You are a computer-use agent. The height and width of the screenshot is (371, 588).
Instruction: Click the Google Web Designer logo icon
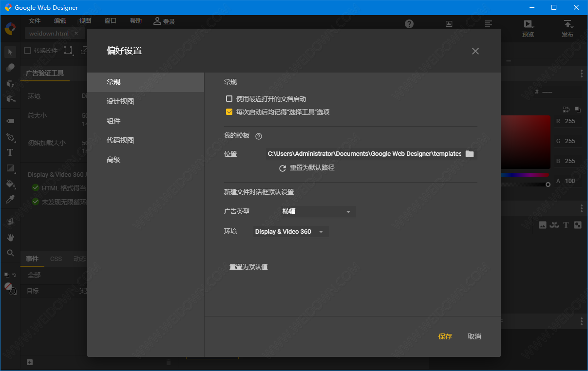[x=10, y=29]
